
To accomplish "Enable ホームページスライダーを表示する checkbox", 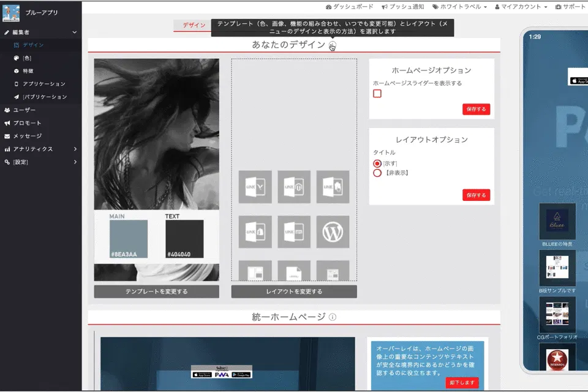I will pos(377,94).
